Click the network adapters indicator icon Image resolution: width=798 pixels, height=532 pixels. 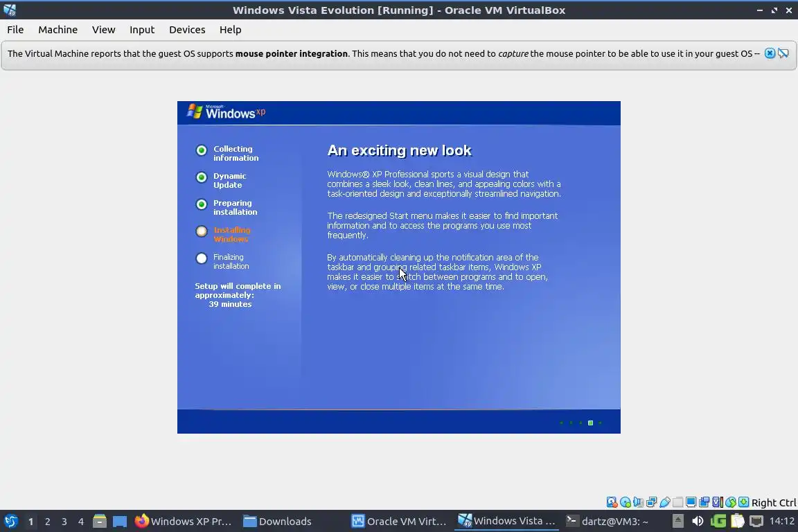click(x=651, y=502)
